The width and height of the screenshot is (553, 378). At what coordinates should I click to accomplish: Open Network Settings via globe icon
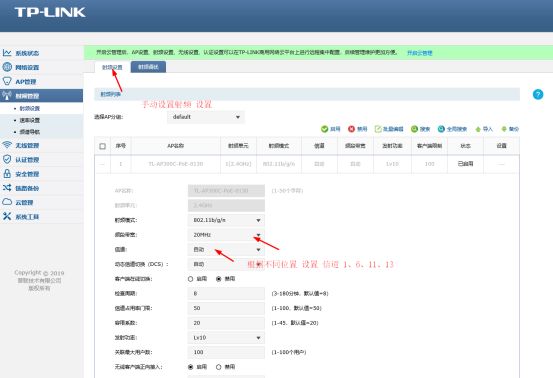(7, 67)
